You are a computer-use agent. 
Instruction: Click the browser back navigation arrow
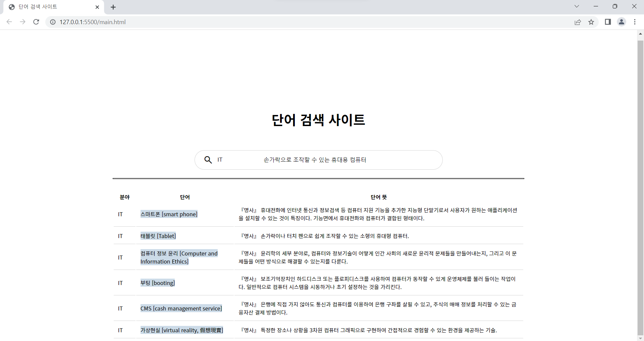point(9,22)
